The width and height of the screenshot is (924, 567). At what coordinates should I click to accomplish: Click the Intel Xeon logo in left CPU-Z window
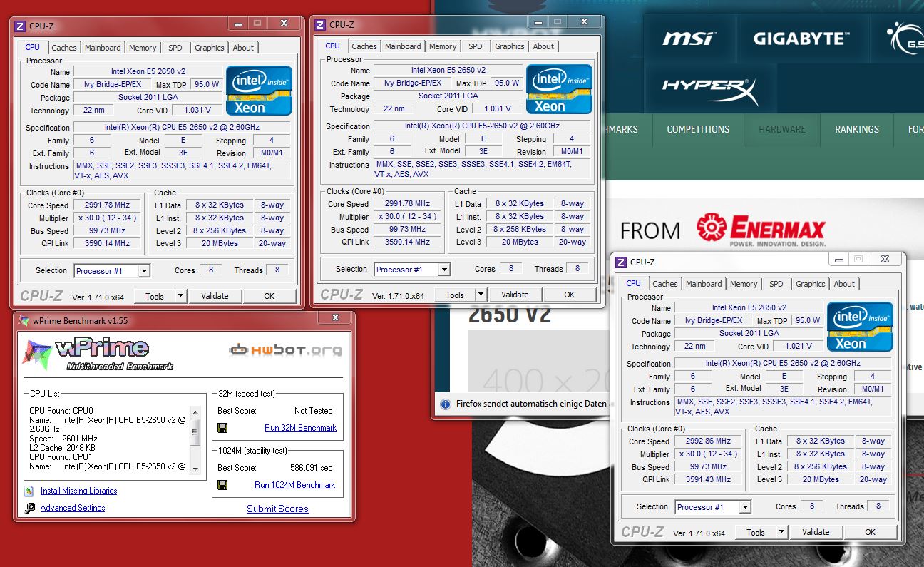(x=259, y=91)
